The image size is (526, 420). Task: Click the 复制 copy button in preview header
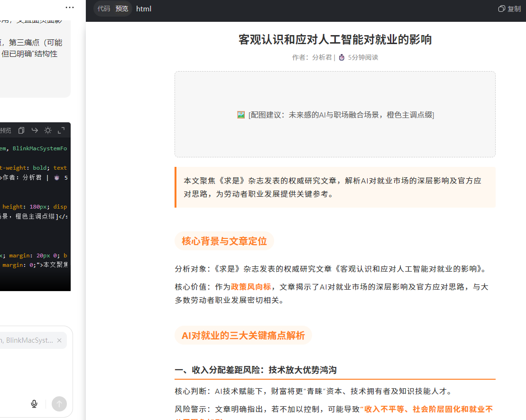[x=509, y=9]
